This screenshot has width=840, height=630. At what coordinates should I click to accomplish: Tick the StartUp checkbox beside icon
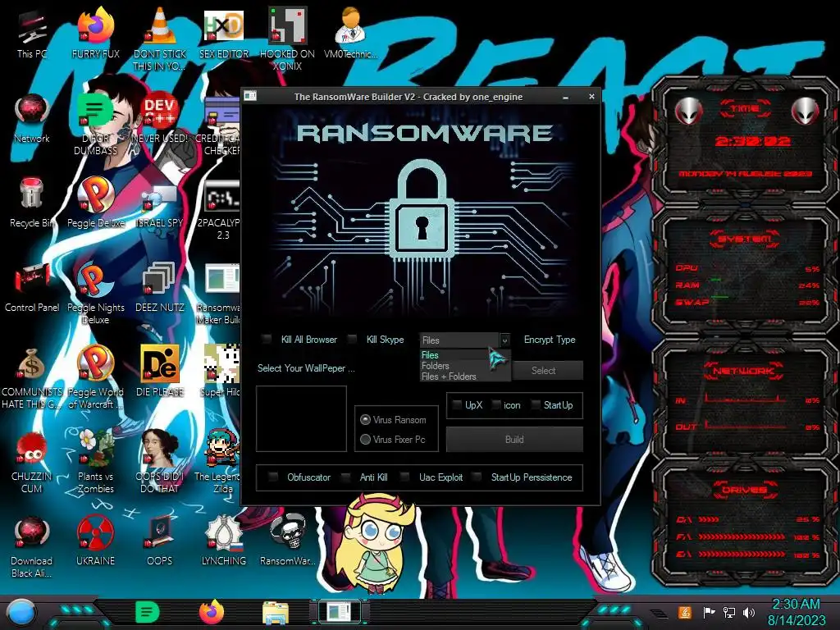(536, 405)
